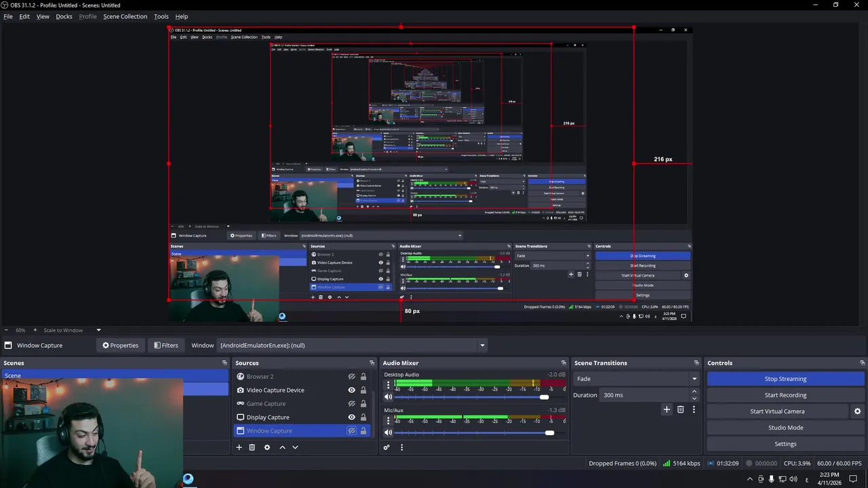Show the Browser 2 source
The width and height of the screenshot is (868, 488).
[x=351, y=377]
